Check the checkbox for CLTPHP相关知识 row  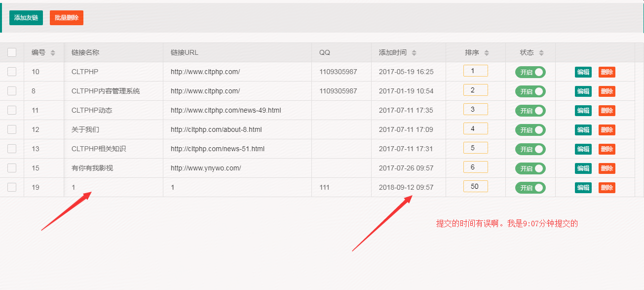pos(12,149)
